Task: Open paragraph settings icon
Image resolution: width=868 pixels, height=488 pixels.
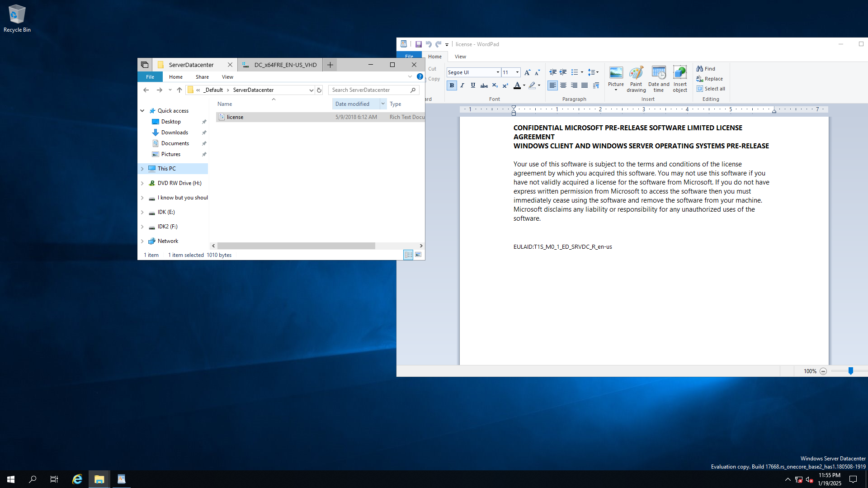Action: [596, 85]
